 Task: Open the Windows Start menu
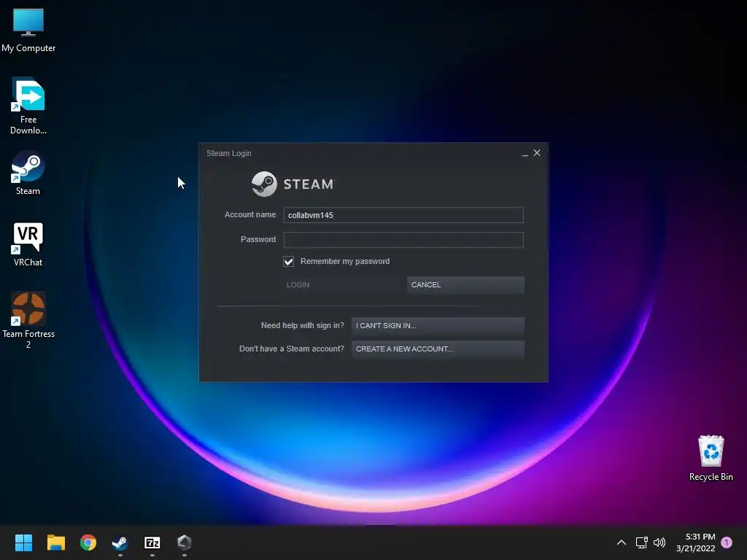(x=23, y=542)
